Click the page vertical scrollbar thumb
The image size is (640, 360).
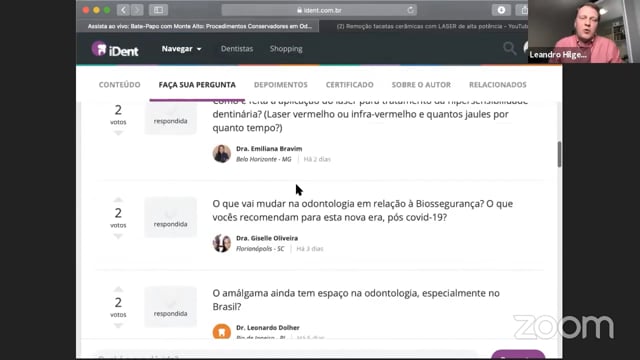point(559,154)
